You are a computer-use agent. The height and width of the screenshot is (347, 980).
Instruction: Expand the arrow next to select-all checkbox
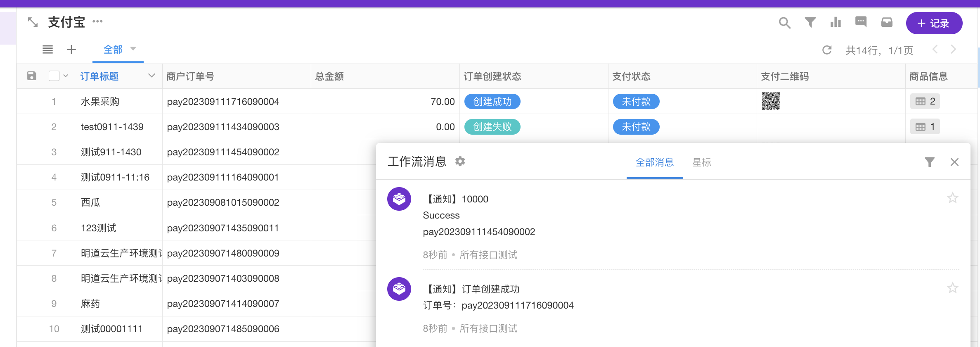point(66,76)
